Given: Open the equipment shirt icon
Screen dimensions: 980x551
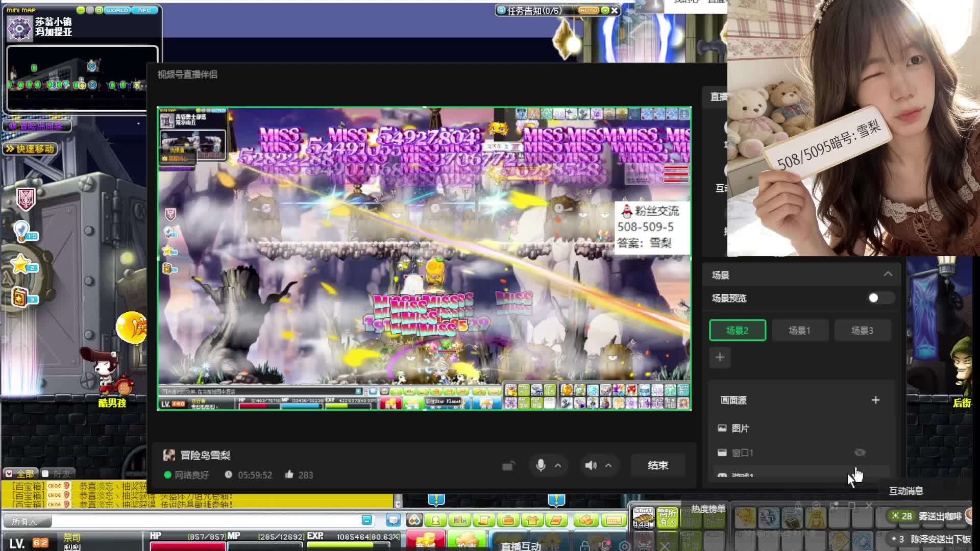Looking at the screenshot, I should pyautogui.click(x=532, y=520).
